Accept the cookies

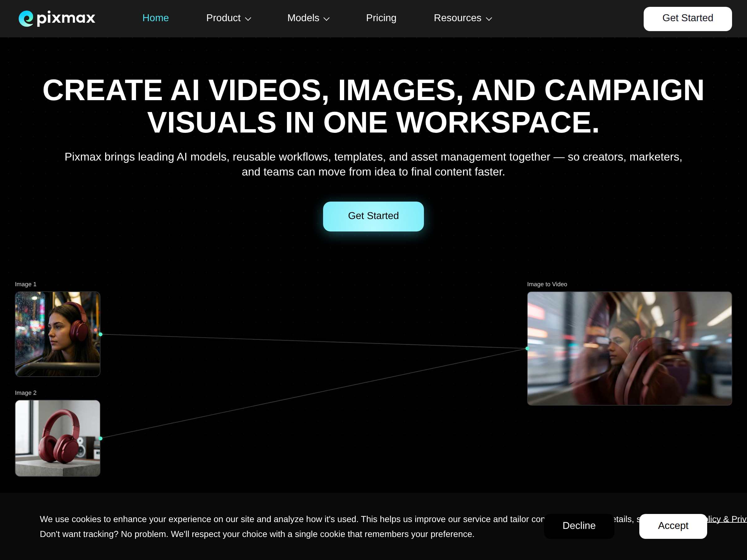click(x=673, y=526)
